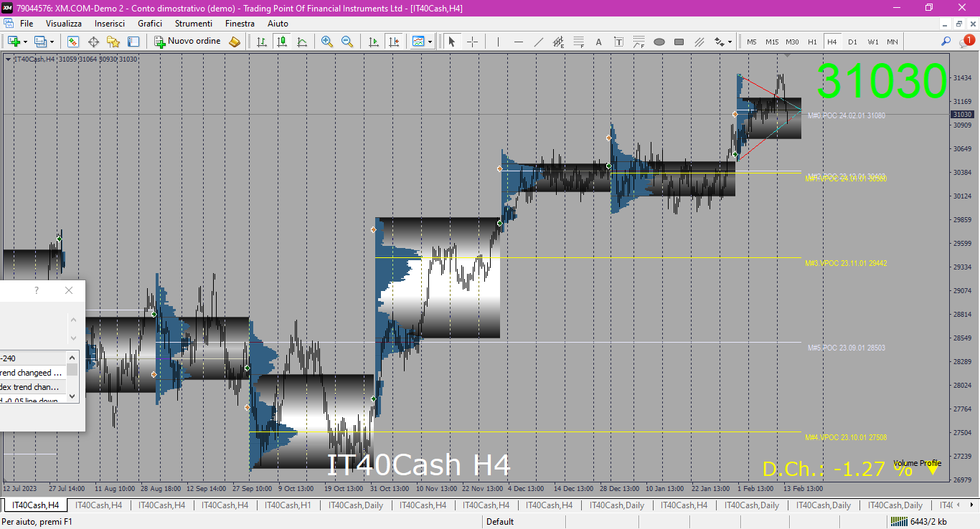Toggle Auto Scroll chart icon
This screenshot has width=980, height=529.
pos(373,42)
